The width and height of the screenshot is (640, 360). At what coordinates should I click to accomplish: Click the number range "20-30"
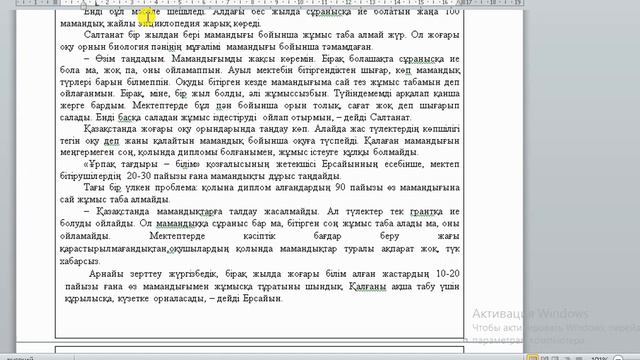(x=139, y=176)
